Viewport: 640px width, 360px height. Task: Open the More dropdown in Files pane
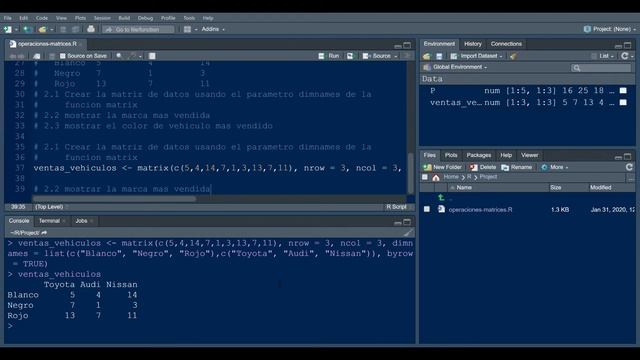(554, 167)
